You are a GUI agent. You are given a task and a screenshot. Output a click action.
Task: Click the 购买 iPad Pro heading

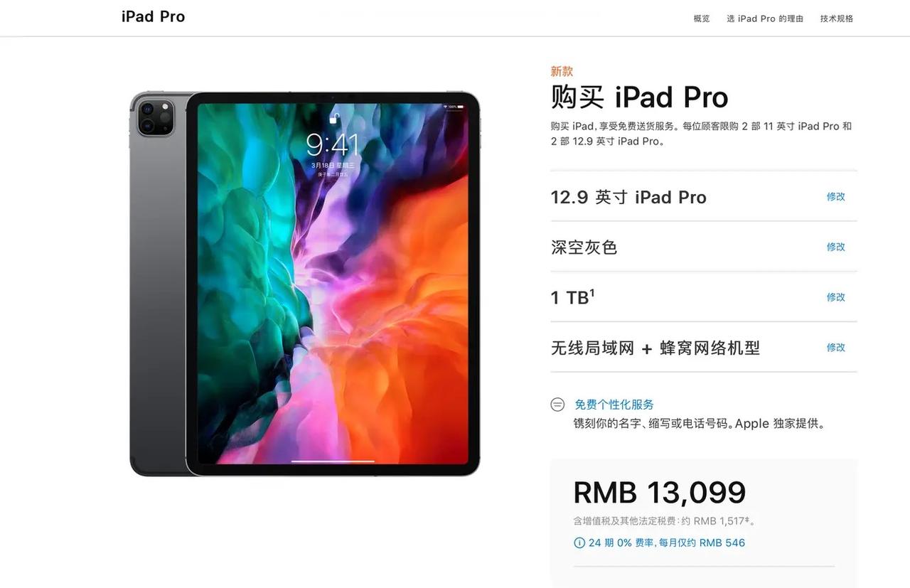tap(640, 97)
